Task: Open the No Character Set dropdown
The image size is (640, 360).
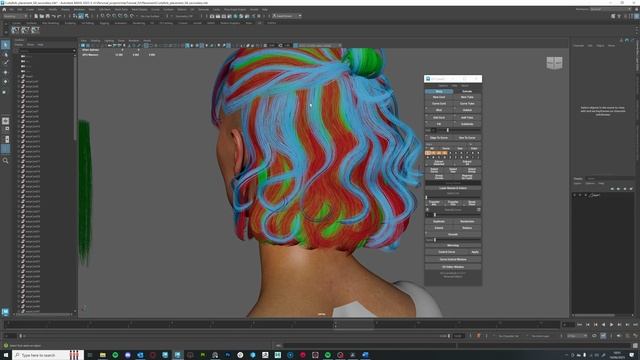Action: [508, 336]
